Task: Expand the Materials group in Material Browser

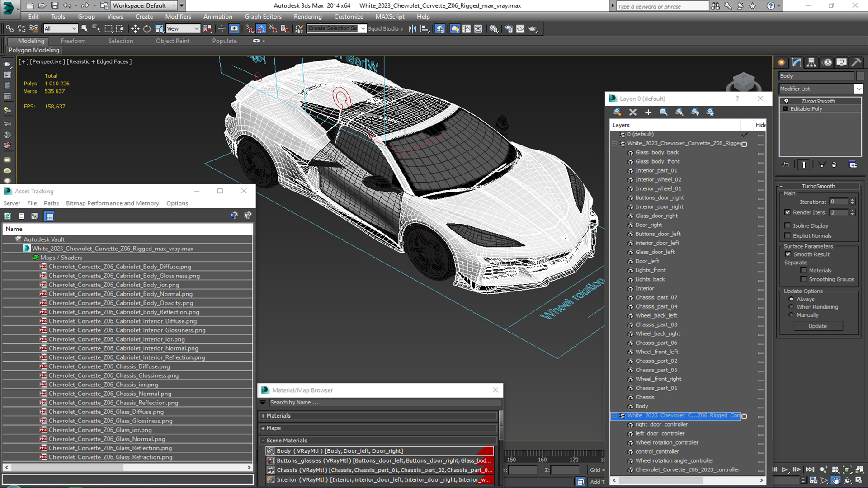Action: [x=263, y=416]
